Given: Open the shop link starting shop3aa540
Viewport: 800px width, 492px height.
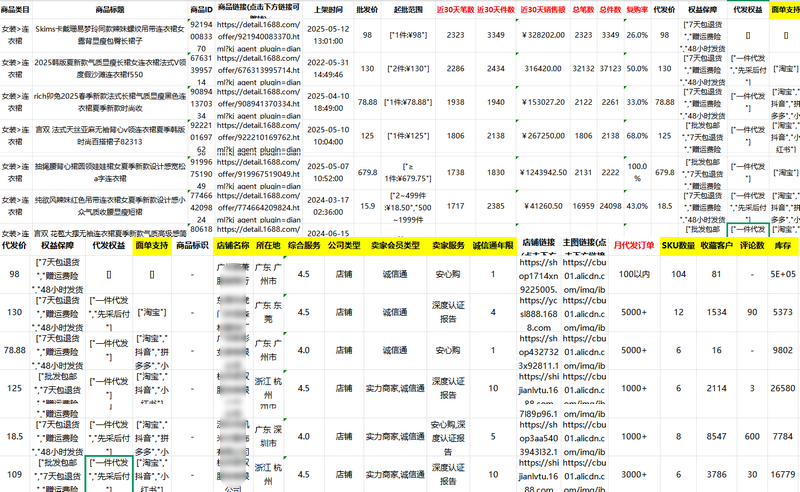Looking at the screenshot, I should point(538,437).
